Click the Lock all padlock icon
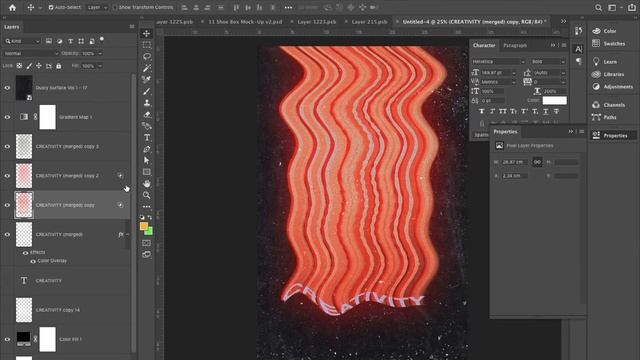This screenshot has width=640, height=360. pos(58,66)
